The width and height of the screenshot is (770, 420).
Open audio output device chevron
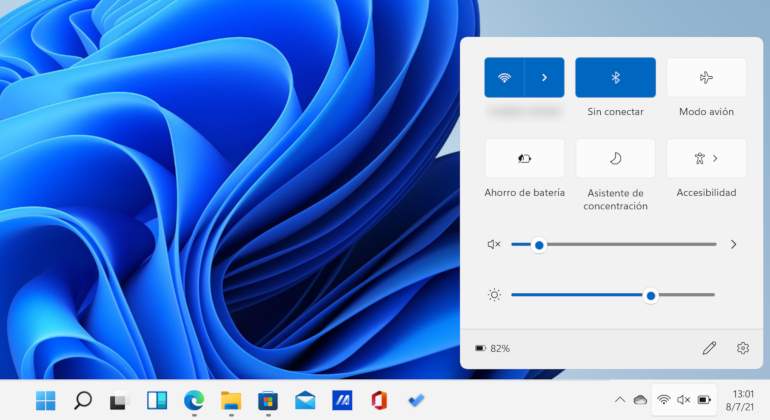coord(733,244)
